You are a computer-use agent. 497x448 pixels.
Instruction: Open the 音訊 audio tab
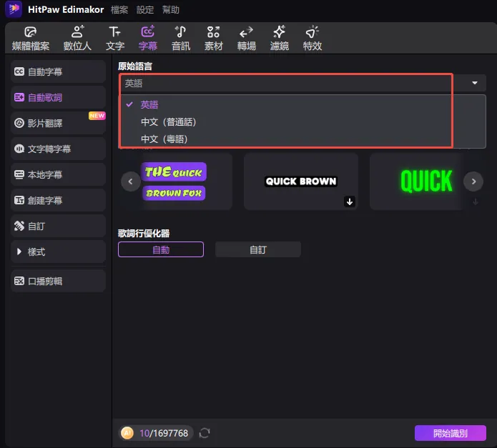[x=181, y=39]
